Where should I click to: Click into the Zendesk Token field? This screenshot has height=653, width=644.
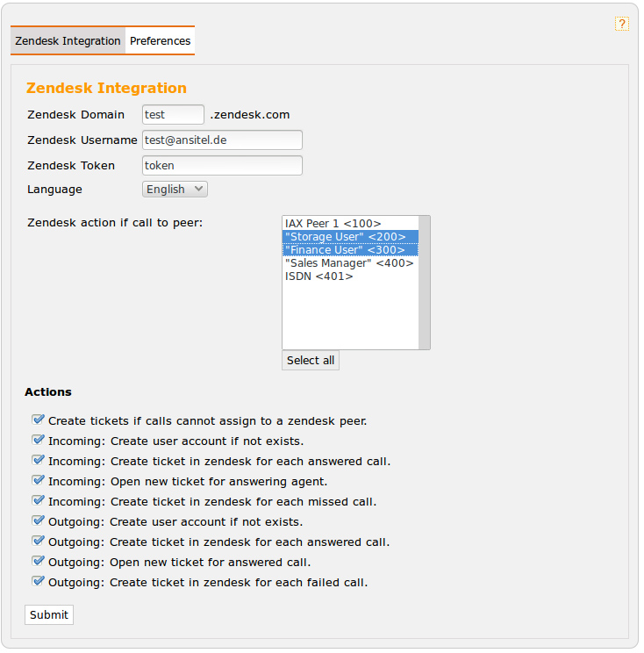pos(222,166)
